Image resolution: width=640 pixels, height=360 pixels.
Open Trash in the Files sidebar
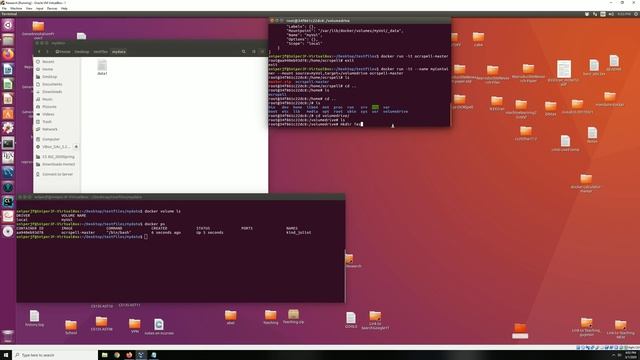click(57, 122)
